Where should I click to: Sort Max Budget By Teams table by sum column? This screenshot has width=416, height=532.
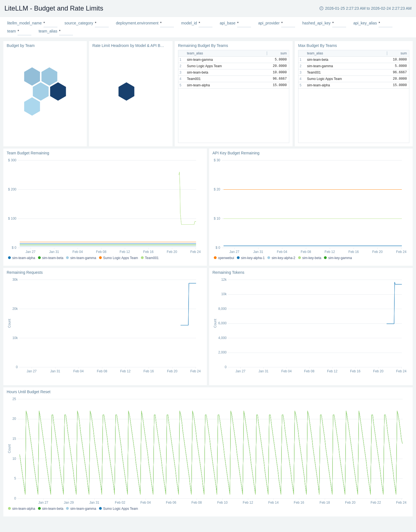pos(403,53)
